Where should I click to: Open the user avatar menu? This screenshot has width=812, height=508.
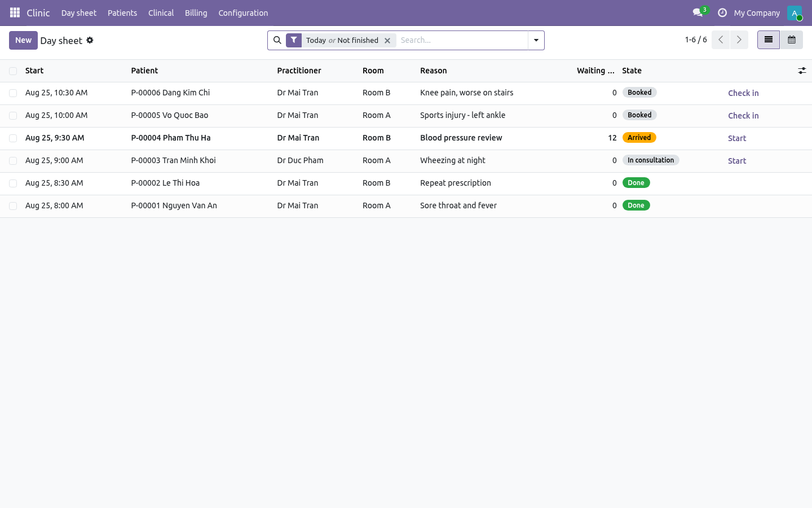[x=795, y=12]
